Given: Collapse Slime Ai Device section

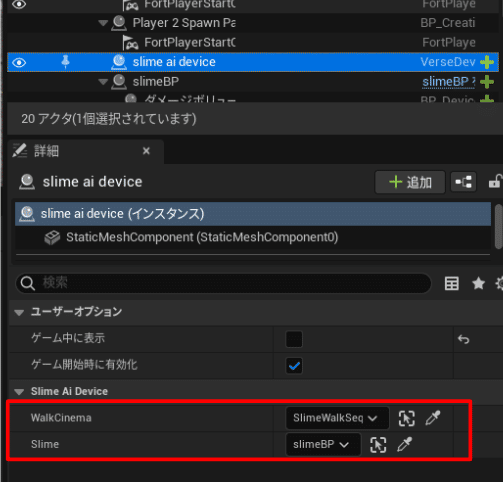Looking at the screenshot, I should [x=19, y=392].
